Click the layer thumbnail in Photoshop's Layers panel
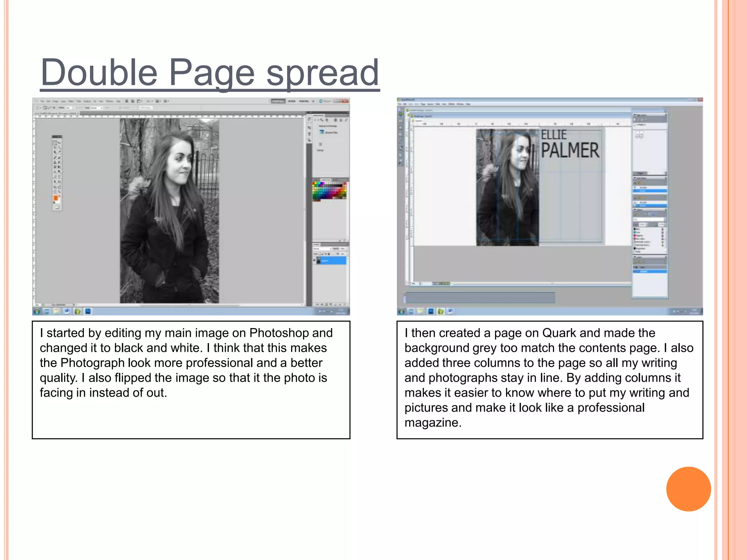The image size is (747, 560). 318,261
